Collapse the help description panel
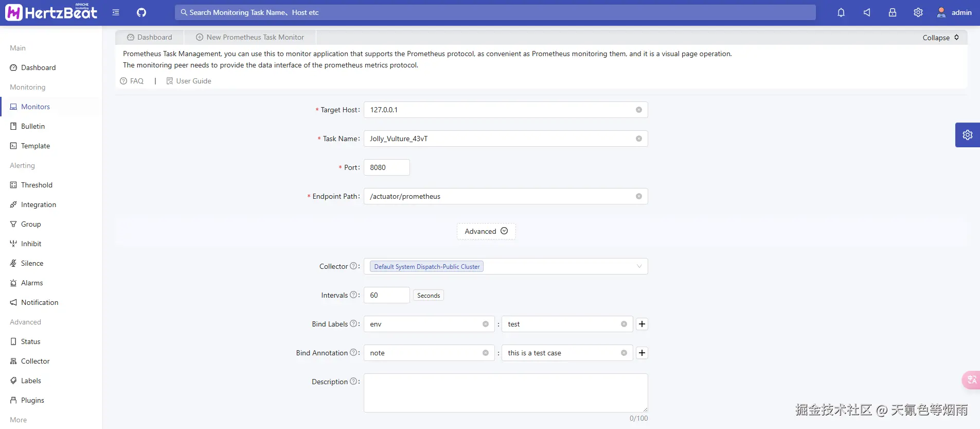The image size is (980, 429). click(941, 38)
